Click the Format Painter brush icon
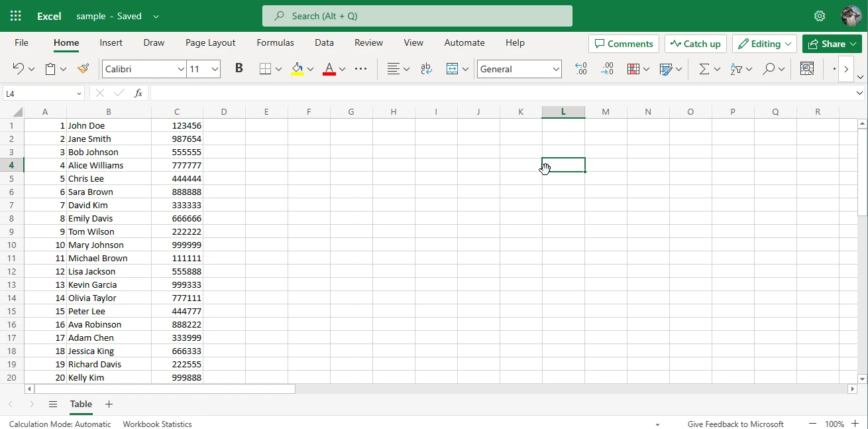 point(83,69)
